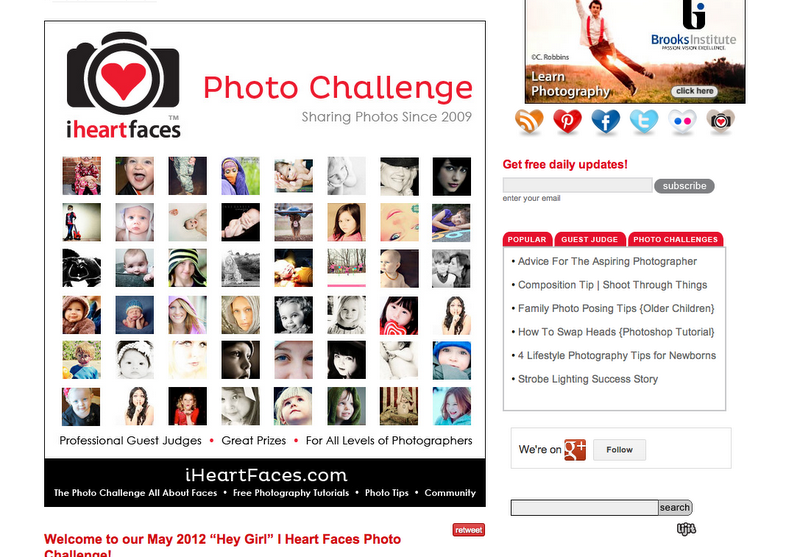Click the Twitter heart icon
The height and width of the screenshot is (557, 800).
coord(644,121)
